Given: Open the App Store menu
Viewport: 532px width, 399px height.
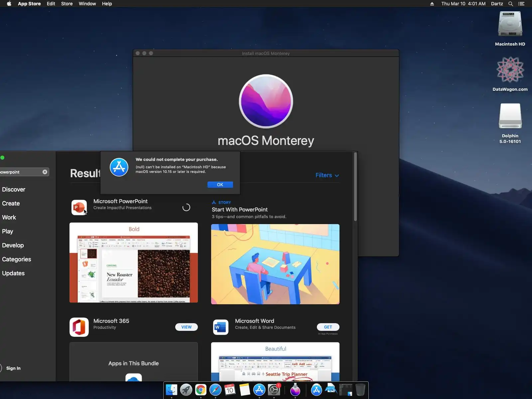Looking at the screenshot, I should pyautogui.click(x=29, y=4).
